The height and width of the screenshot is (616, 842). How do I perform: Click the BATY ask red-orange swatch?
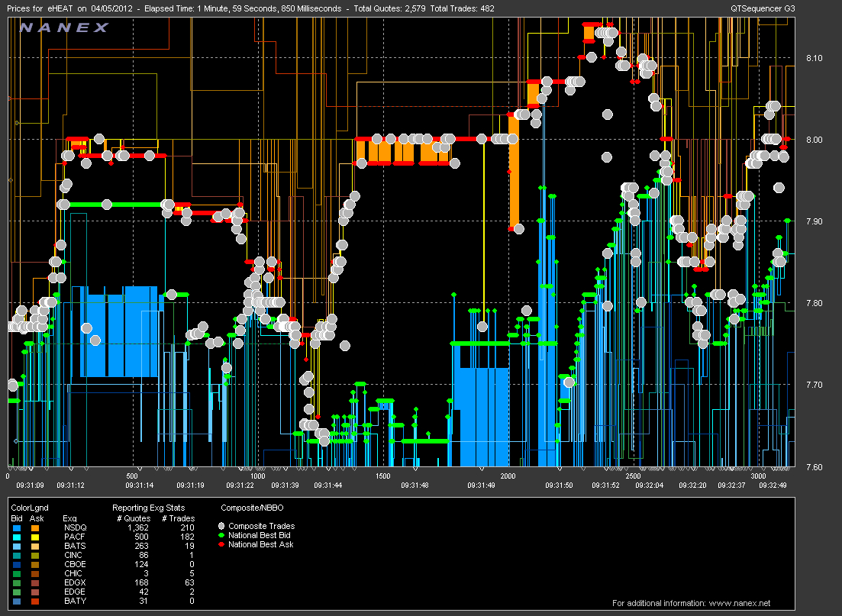34,601
